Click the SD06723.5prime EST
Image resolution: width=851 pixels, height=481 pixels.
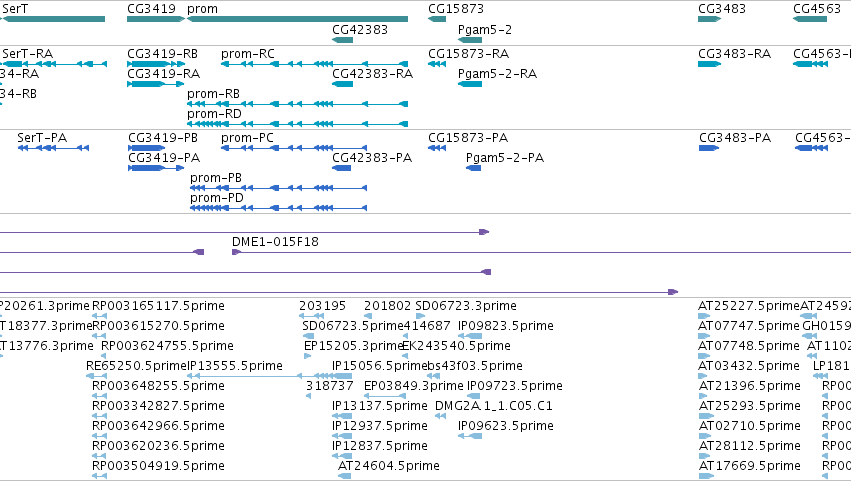click(x=308, y=336)
